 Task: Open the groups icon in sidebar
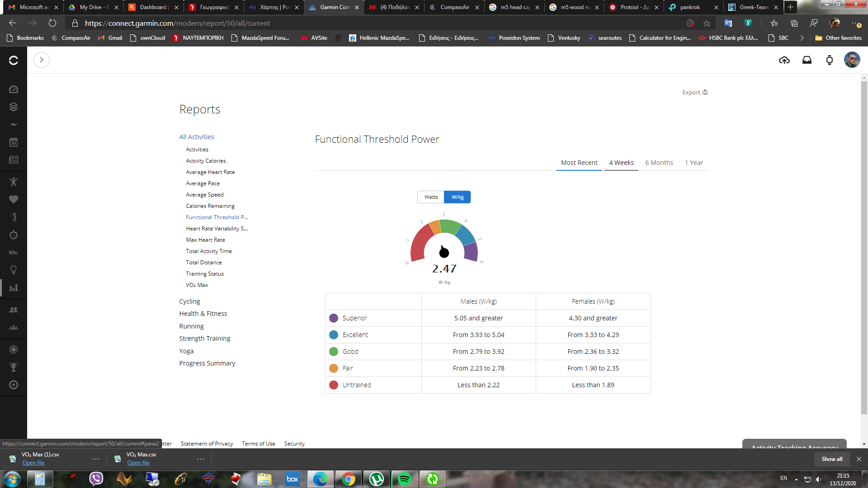pos(14,328)
